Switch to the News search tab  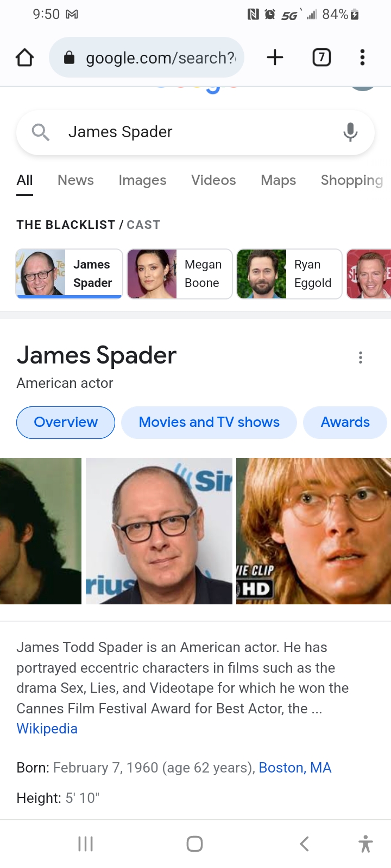[x=75, y=180]
